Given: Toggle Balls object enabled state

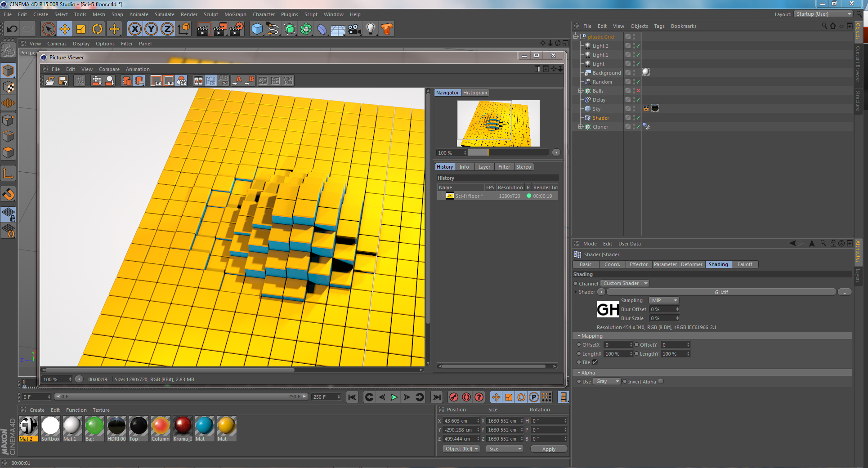Looking at the screenshot, I should click(638, 91).
